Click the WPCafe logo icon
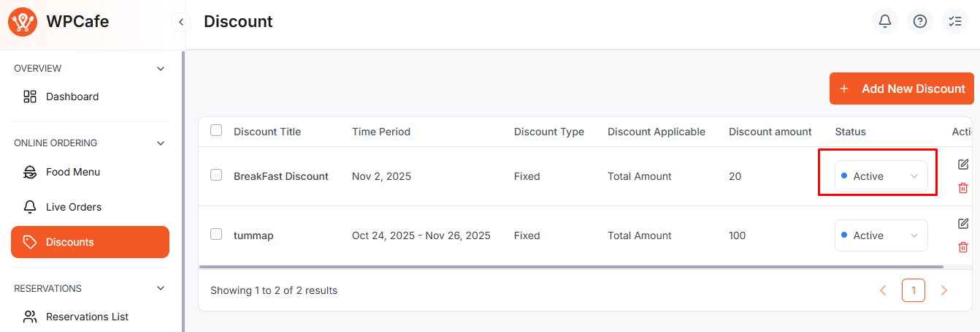 (x=23, y=22)
